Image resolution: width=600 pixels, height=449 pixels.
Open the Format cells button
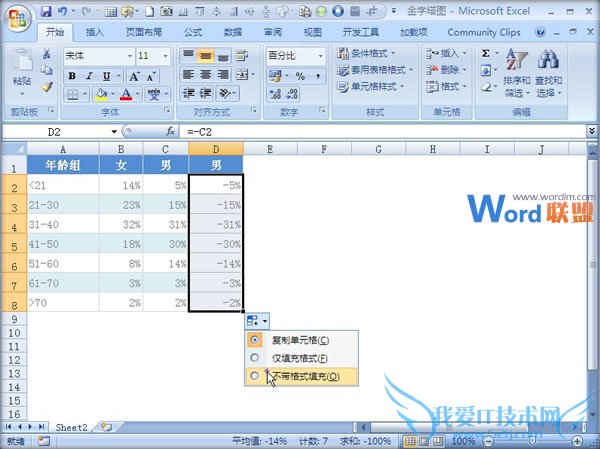447,87
